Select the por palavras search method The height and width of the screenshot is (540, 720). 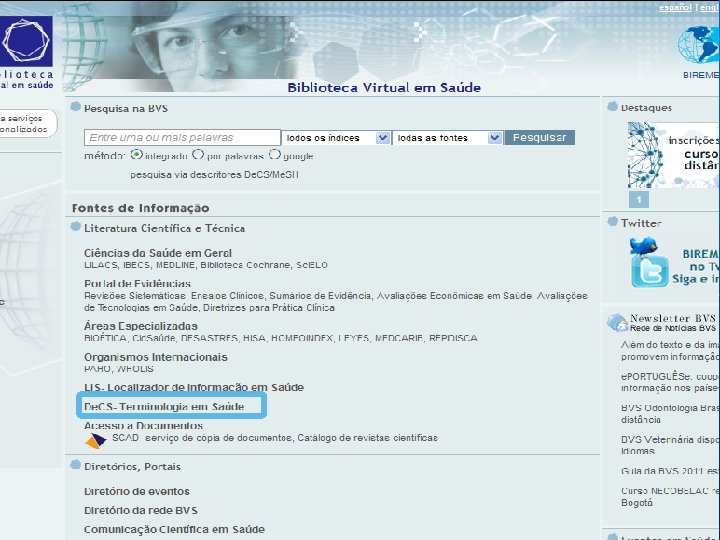198,155
